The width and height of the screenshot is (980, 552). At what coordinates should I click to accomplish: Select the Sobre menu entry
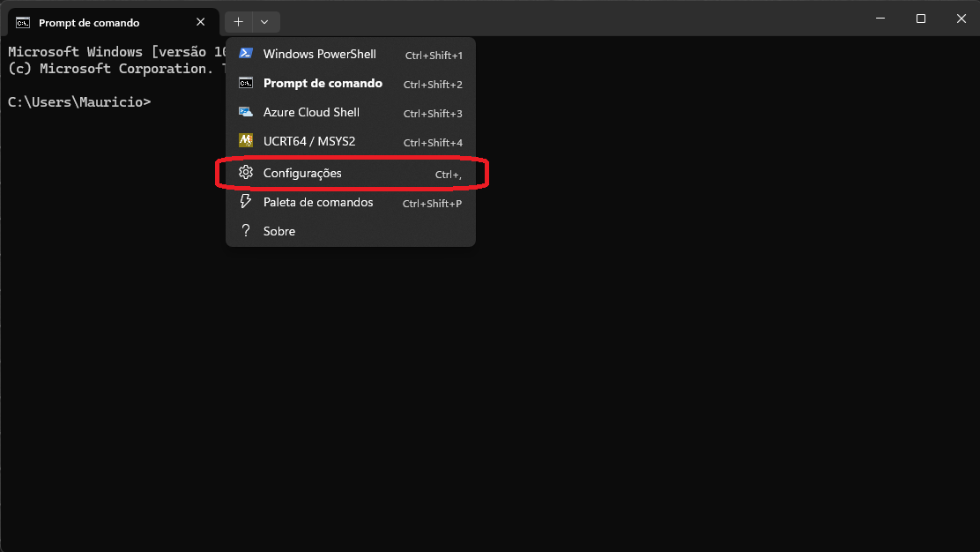279,231
